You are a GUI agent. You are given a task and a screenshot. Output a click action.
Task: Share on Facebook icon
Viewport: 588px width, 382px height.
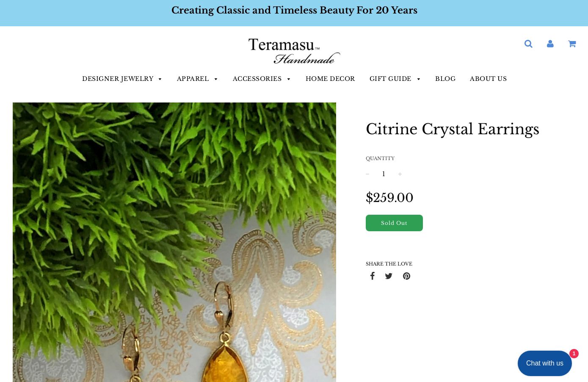372,276
